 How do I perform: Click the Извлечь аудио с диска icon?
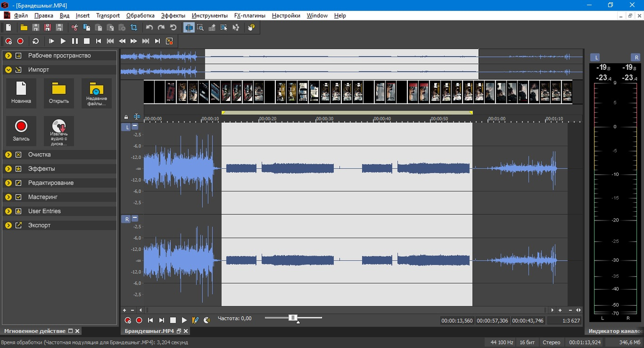[x=59, y=131]
